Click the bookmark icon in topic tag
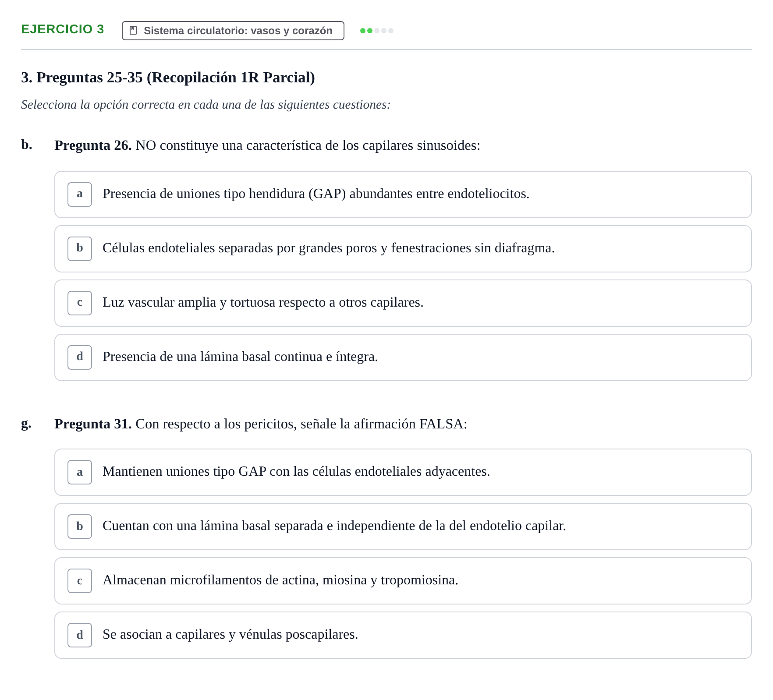Screen dimensions: 773x700 point(133,31)
